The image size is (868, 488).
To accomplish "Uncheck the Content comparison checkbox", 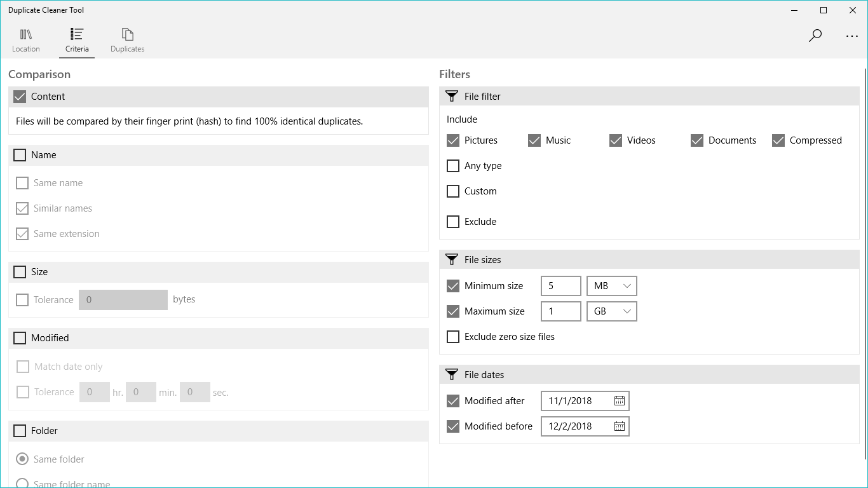I will pyautogui.click(x=20, y=97).
